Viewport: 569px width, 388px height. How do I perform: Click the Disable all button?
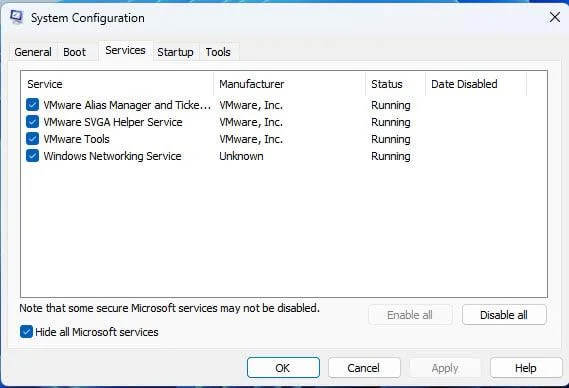point(504,315)
